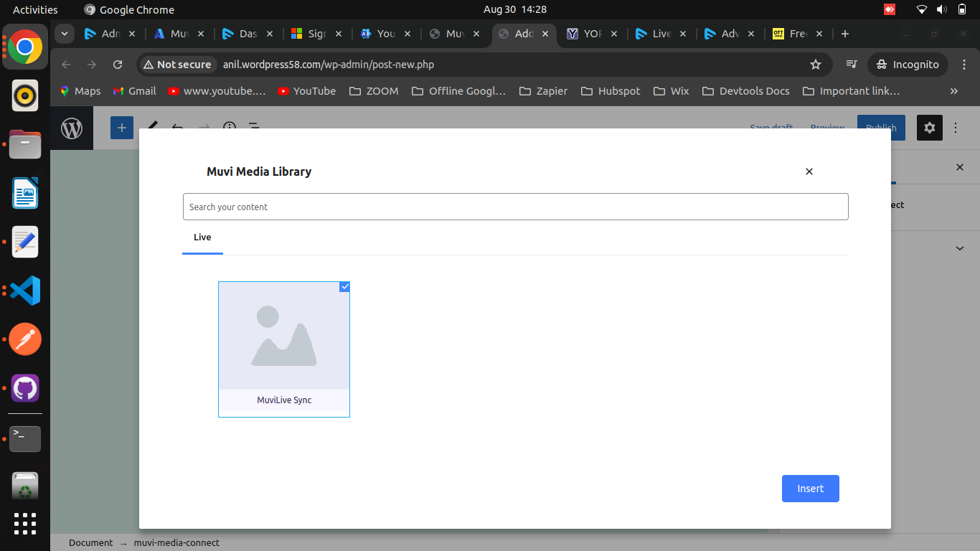
Task: Open the Google Chrome app menu in top bar
Action: point(129,9)
